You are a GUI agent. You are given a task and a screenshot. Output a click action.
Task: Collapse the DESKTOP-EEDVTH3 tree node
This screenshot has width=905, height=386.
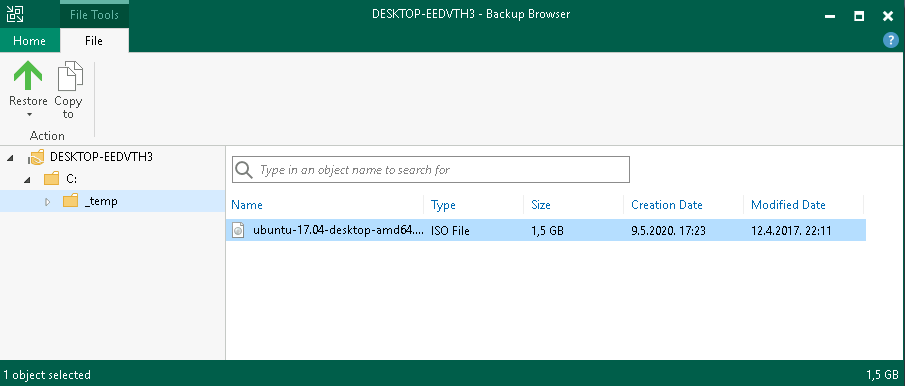[x=11, y=157]
